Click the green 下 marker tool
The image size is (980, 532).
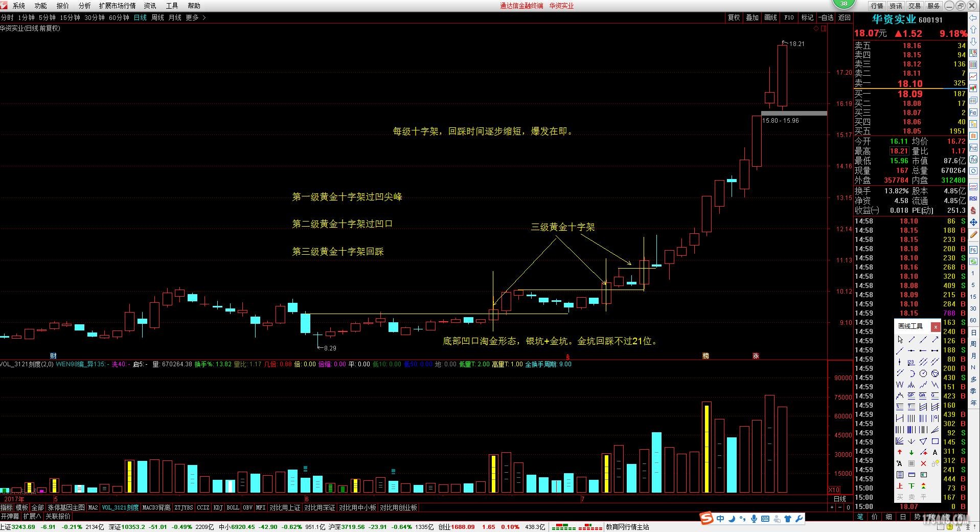point(911,485)
